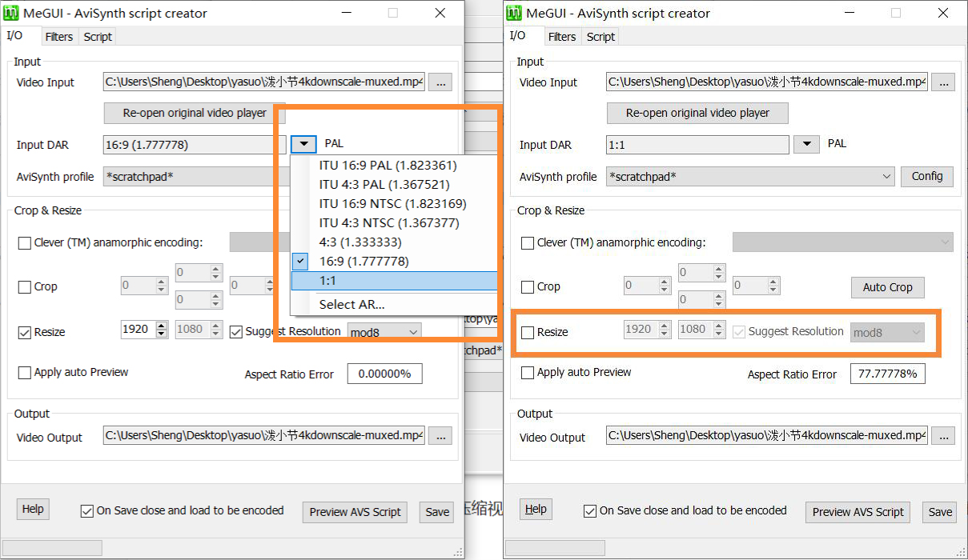Click Save button in left window
The width and height of the screenshot is (968, 560).
point(437,512)
